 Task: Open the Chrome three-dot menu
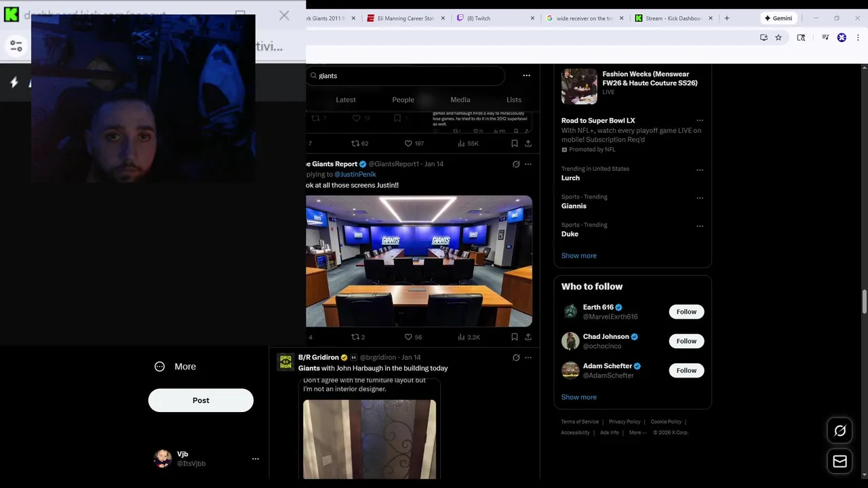[858, 38]
